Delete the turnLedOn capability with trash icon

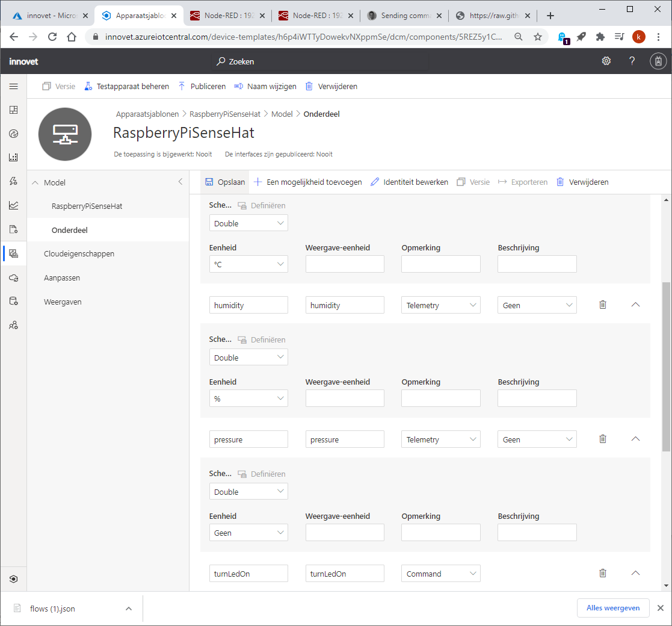[603, 573]
